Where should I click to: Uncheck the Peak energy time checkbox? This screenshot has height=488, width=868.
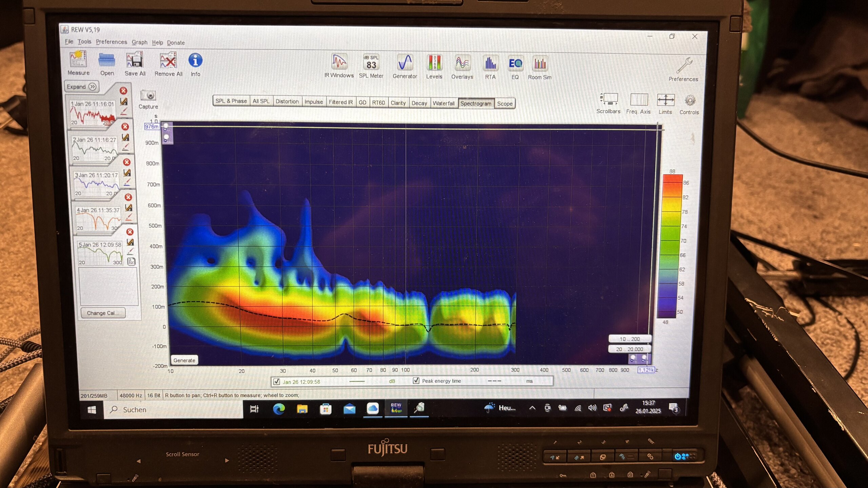click(x=416, y=381)
